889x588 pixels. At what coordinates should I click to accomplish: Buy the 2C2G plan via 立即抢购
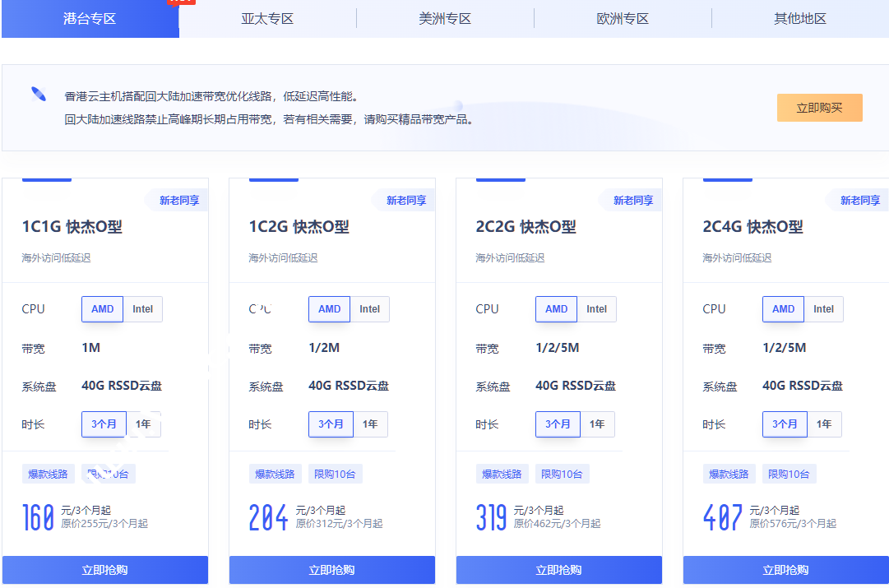tap(559, 570)
